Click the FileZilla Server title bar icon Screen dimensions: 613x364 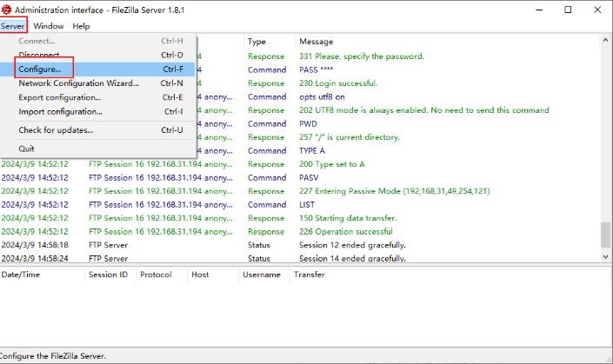coord(6,10)
